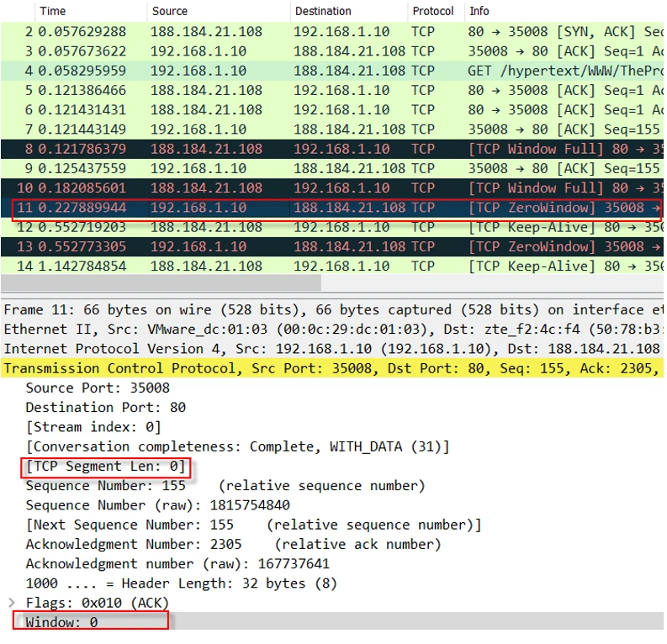Select packet 8 TCP Window Full row

336,149
